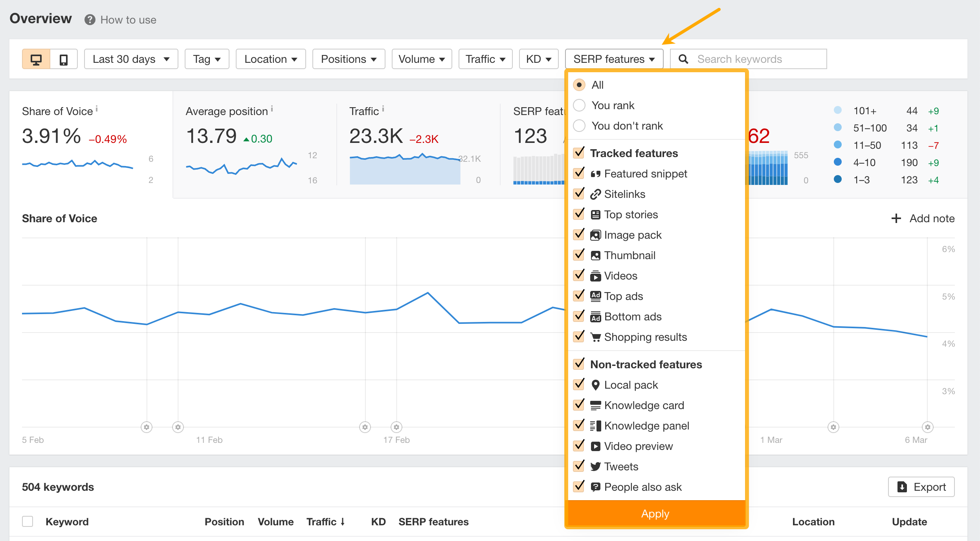Uncheck the Featured snippet checkbox
Viewport: 980px width, 541px height.
[579, 173]
